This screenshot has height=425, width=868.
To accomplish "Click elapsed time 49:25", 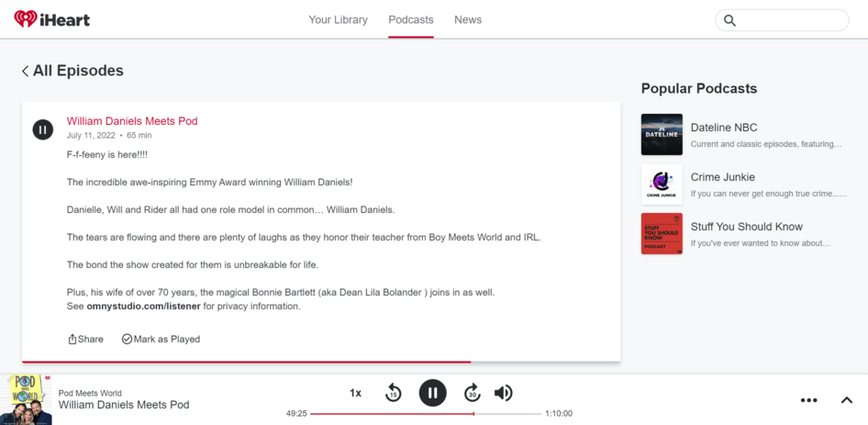I will coord(296,414).
